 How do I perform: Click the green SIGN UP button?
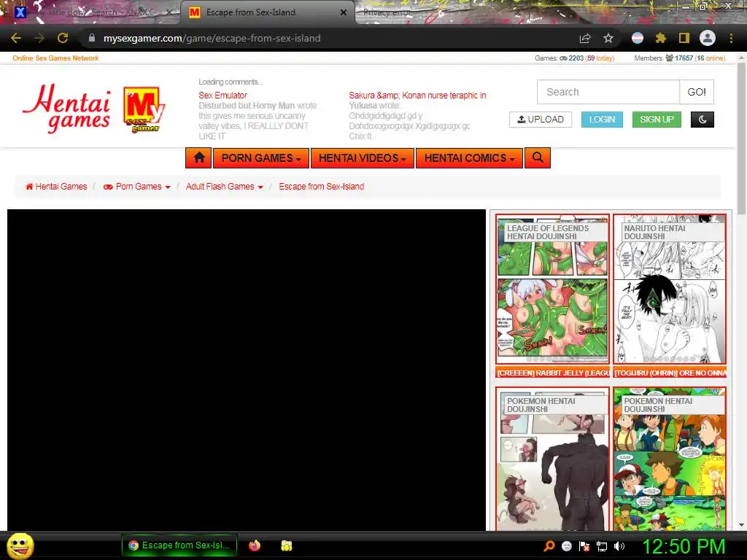657,120
